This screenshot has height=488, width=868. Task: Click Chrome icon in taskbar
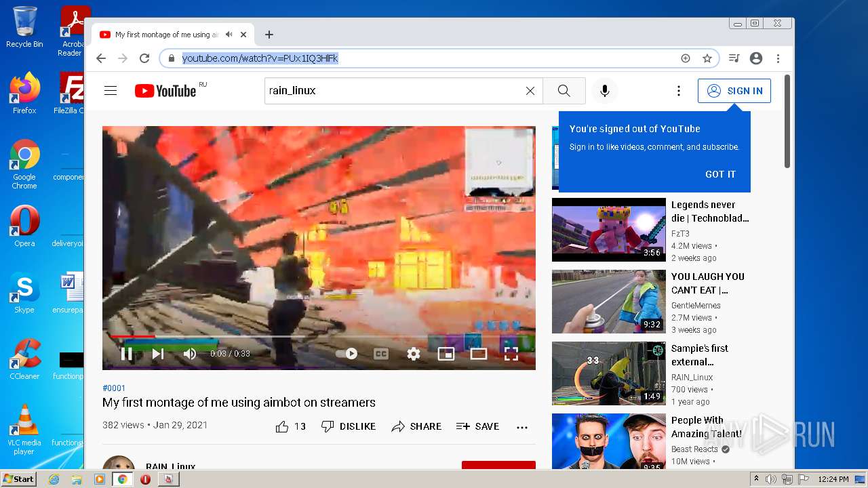[x=122, y=479]
